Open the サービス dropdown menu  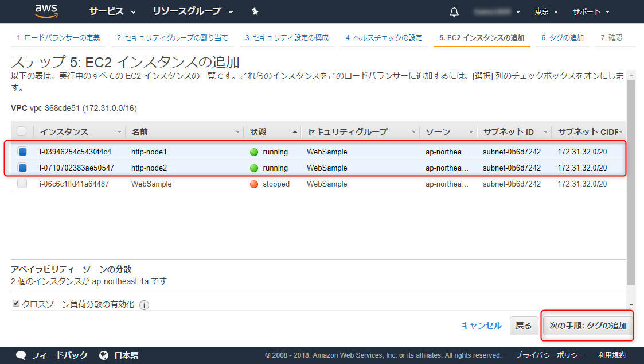[x=108, y=11]
